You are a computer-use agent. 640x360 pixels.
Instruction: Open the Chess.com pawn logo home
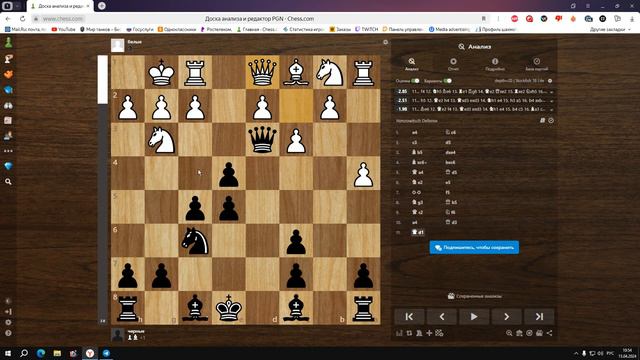(x=8, y=42)
